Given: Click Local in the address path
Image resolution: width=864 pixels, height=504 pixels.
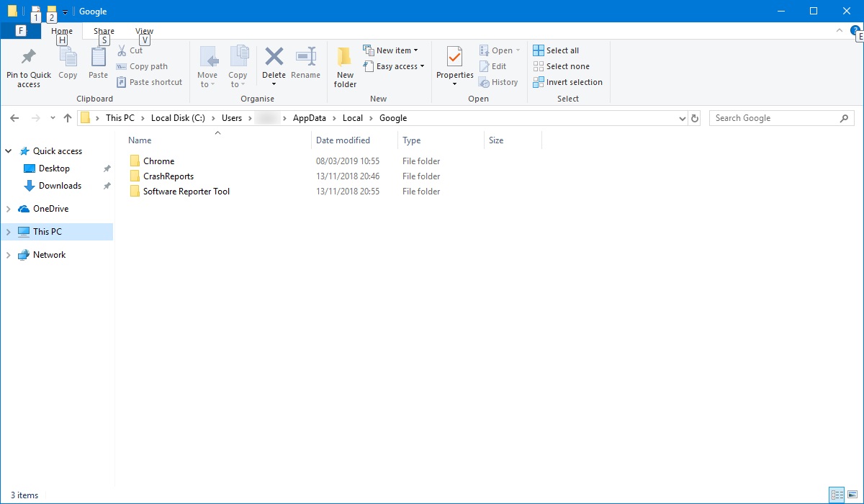Looking at the screenshot, I should pos(353,118).
